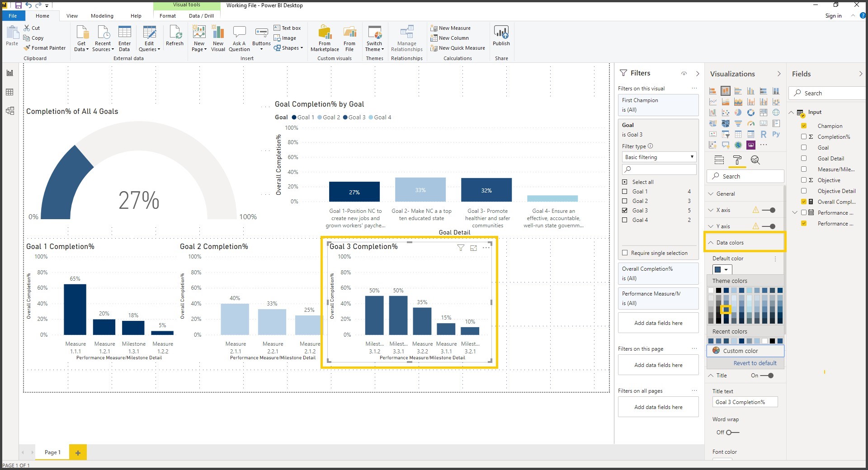Collapse the Filters pane
Image resolution: width=868 pixels, height=470 pixels.
click(698, 74)
